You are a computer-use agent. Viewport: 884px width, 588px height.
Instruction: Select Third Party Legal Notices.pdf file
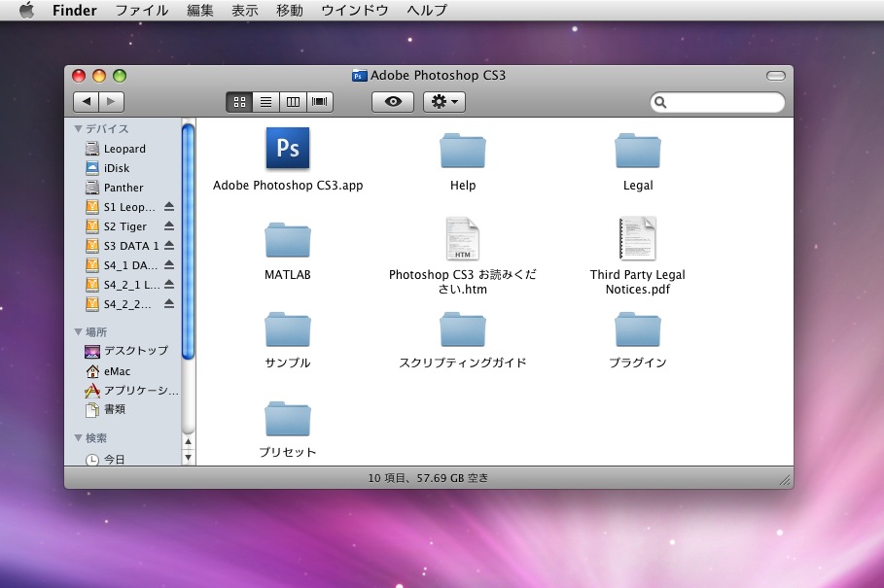(x=638, y=239)
